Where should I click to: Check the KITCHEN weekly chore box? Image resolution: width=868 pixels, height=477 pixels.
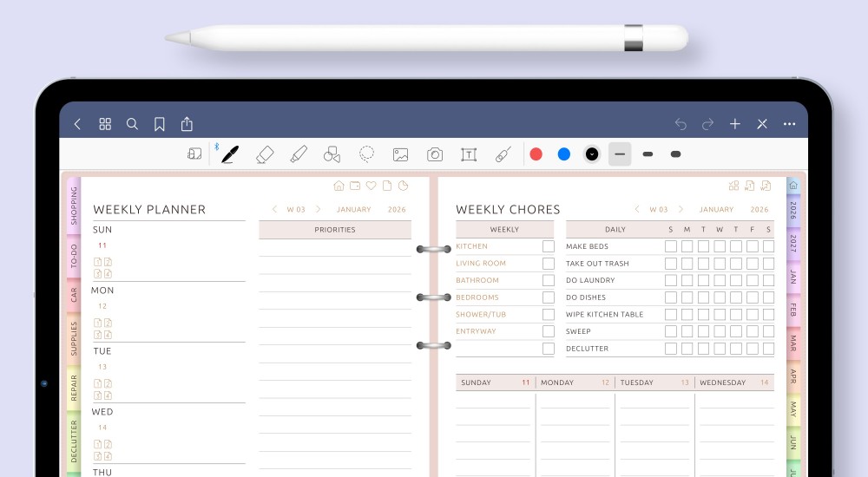548,246
